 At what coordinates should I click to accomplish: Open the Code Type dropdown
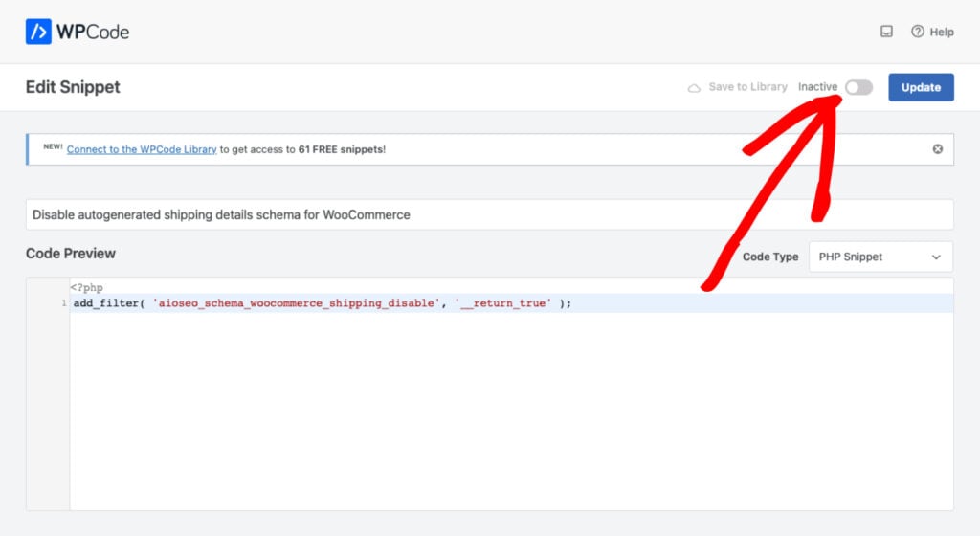[880, 257]
